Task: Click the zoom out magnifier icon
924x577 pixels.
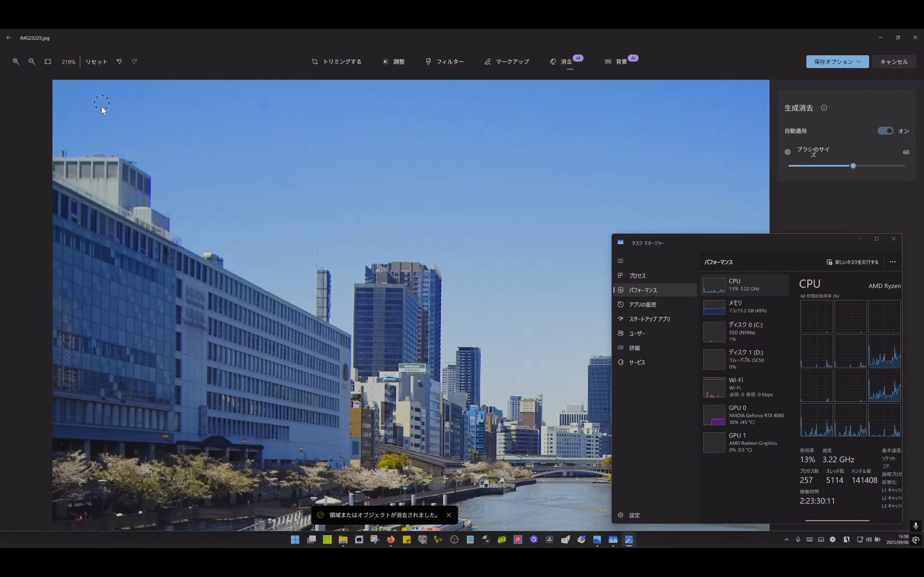Action: pos(32,61)
